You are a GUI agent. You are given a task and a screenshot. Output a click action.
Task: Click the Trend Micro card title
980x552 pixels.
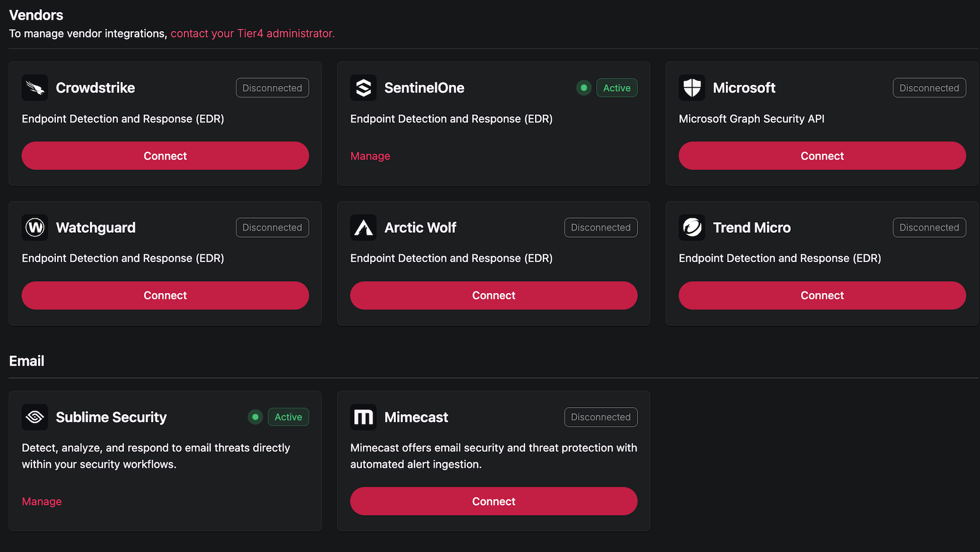click(x=752, y=227)
